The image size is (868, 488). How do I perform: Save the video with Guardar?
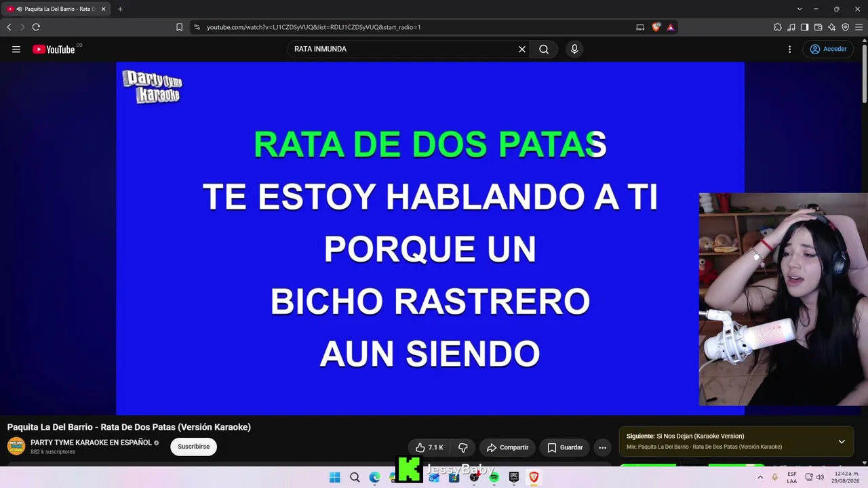coord(565,447)
